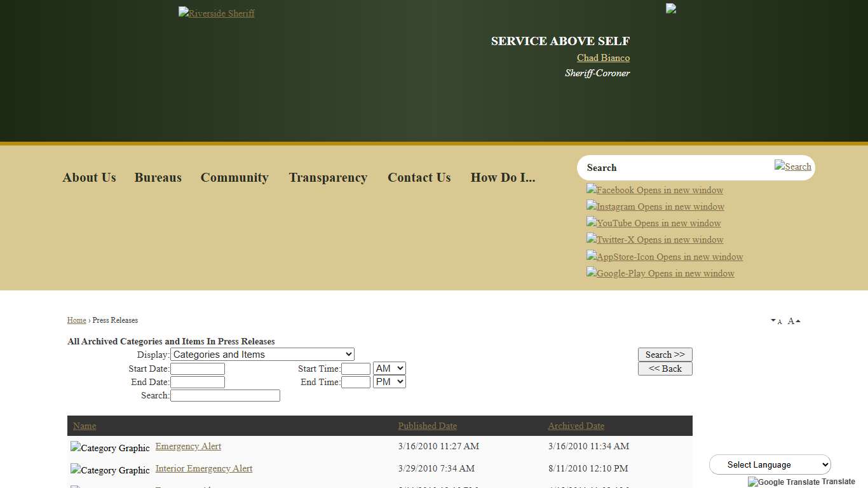The height and width of the screenshot is (488, 868).
Task: Select the Category Graphic beside Emergency Alert
Action: click(x=109, y=447)
